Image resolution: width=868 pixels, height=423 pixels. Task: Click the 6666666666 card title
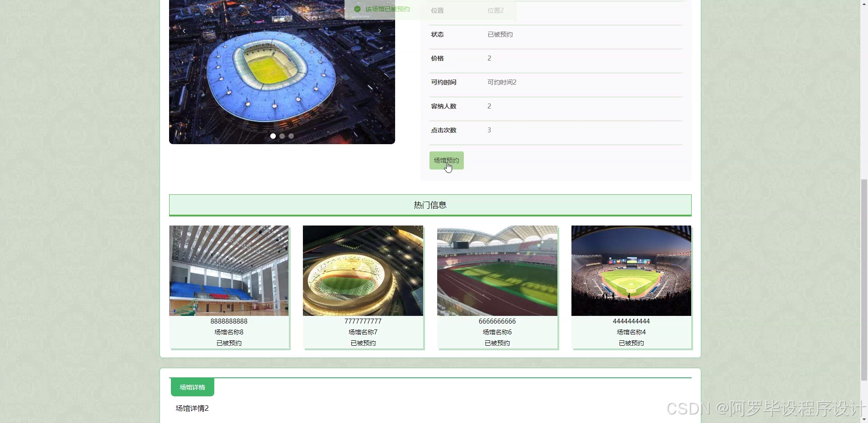(497, 321)
